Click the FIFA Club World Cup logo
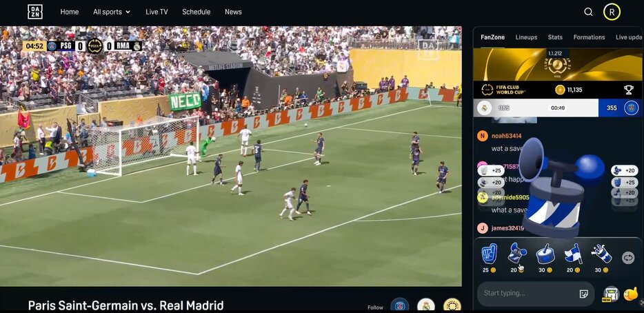Viewport: 644px width, 313px height. 503,90
